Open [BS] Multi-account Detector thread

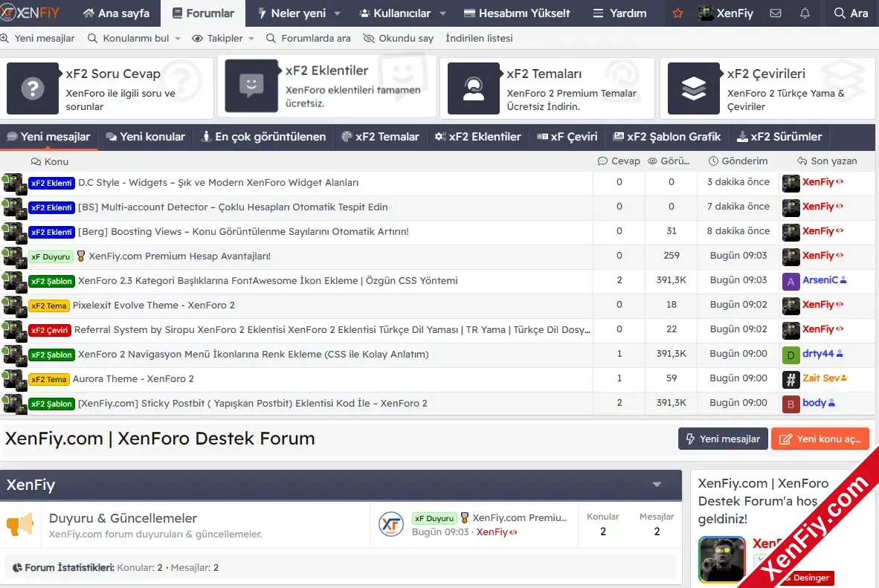pos(233,207)
